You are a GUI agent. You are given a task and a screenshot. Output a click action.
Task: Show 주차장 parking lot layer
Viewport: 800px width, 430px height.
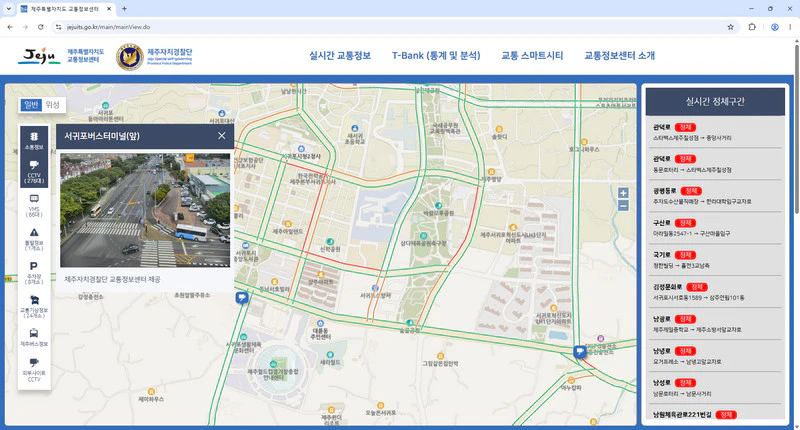click(x=34, y=272)
